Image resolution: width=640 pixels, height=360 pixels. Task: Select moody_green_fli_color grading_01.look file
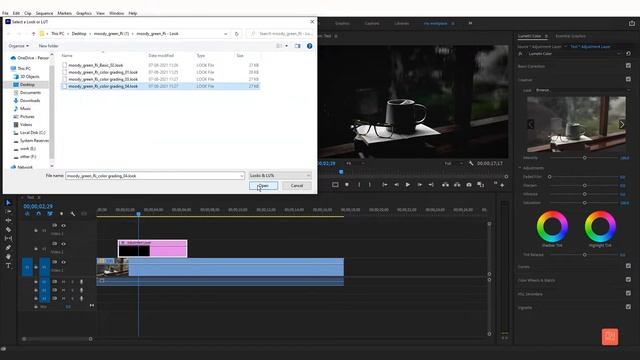tap(103, 72)
